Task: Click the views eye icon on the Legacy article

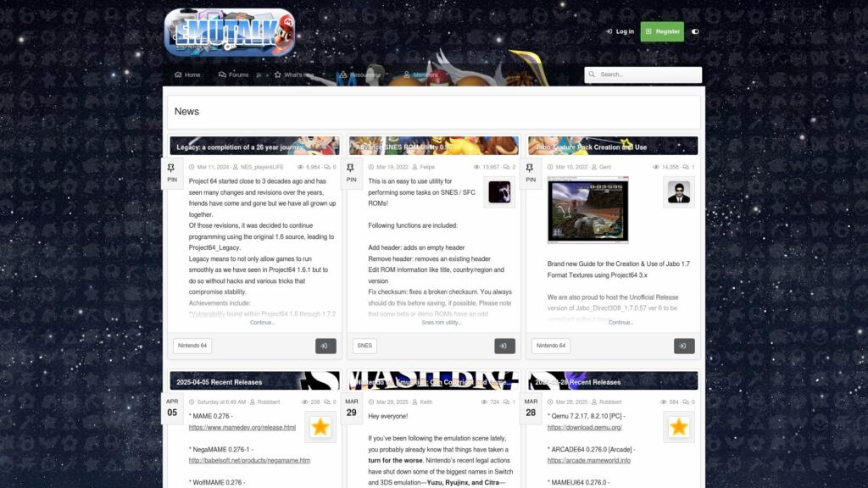Action: 300,167
